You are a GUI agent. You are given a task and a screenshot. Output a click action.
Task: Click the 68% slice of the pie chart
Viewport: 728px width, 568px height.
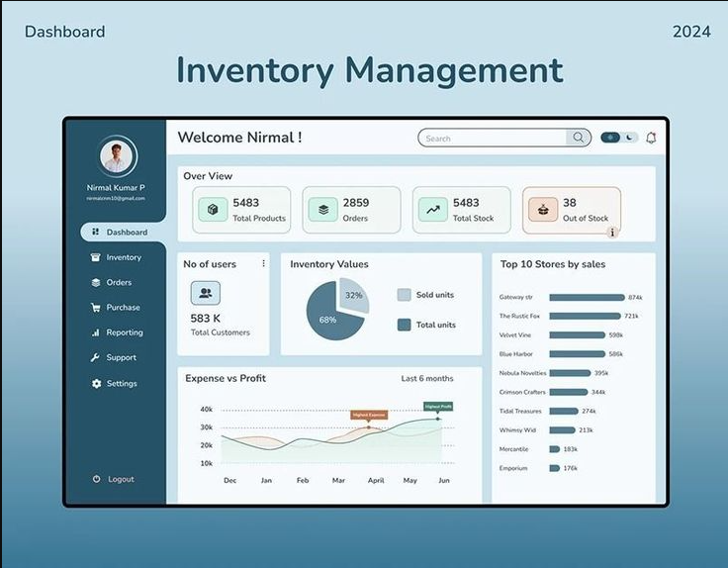(x=326, y=319)
